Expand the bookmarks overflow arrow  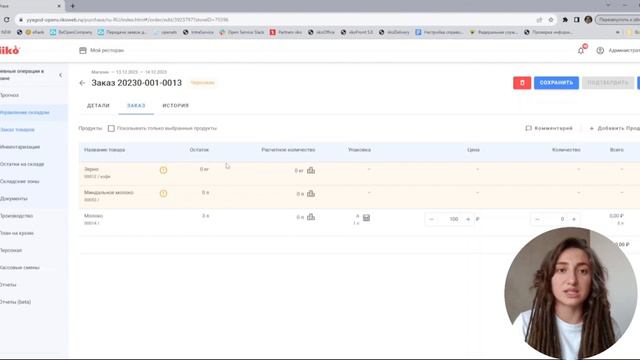[618, 32]
